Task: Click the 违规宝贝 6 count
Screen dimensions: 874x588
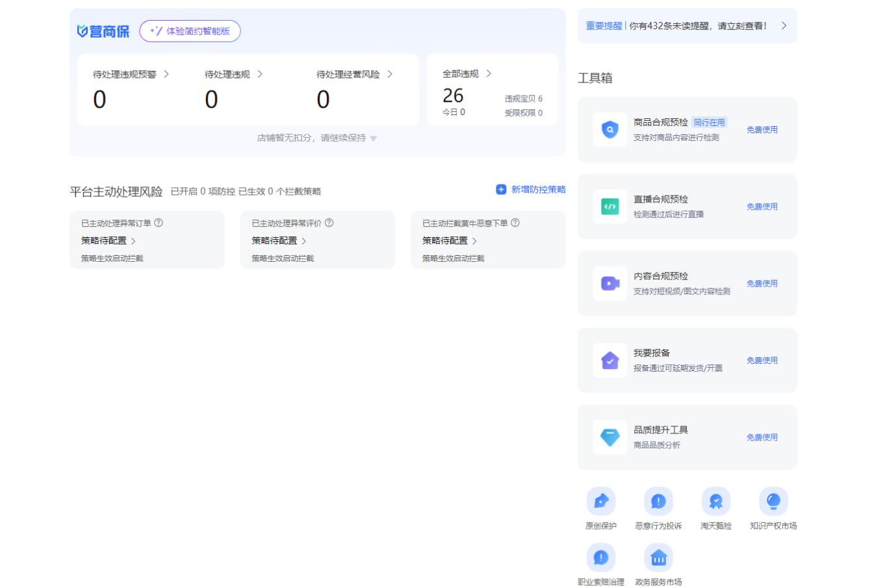Action: pyautogui.click(x=523, y=99)
